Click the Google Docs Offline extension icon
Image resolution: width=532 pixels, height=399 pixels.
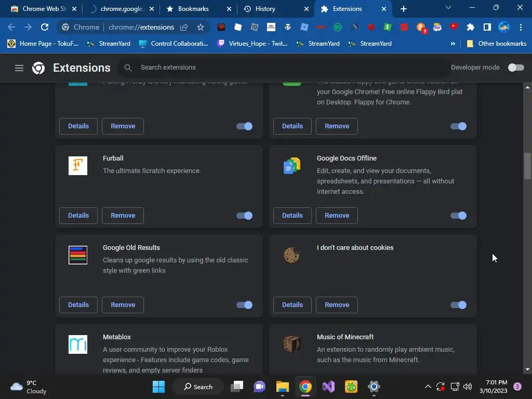[292, 166]
